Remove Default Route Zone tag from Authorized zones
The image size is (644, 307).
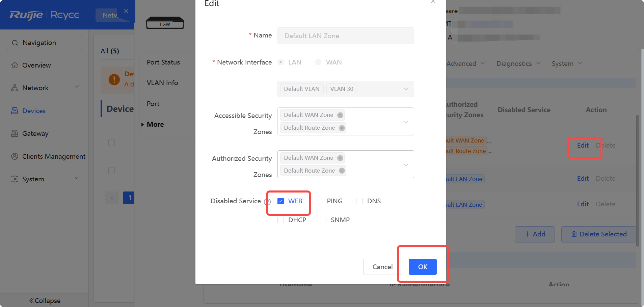(x=342, y=171)
